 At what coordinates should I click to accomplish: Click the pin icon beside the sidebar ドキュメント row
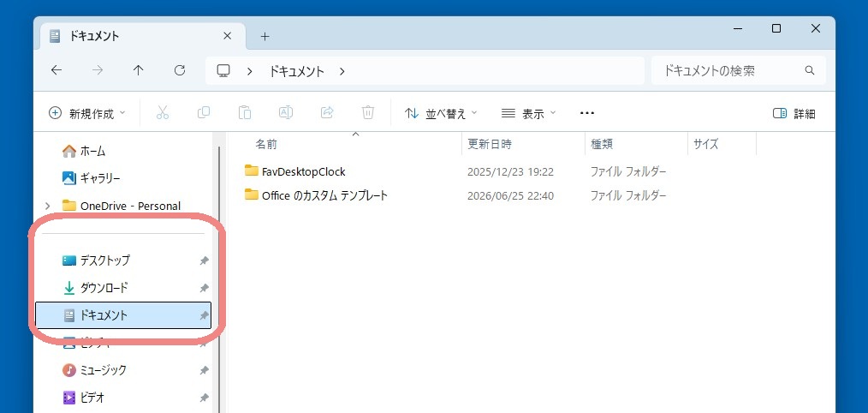tap(205, 315)
